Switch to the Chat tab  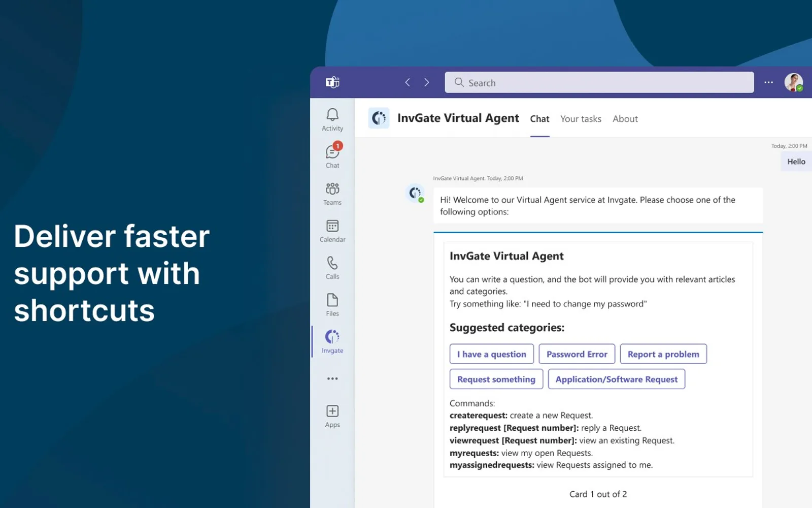(539, 119)
